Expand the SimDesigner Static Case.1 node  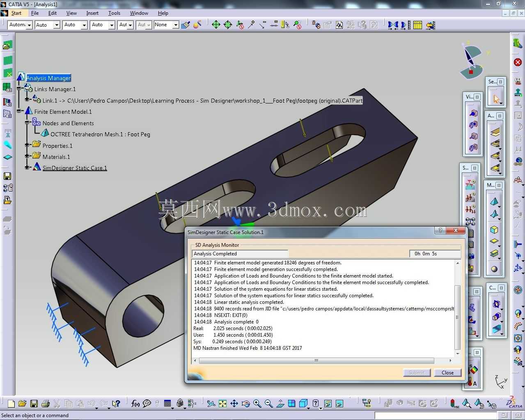coord(27,167)
